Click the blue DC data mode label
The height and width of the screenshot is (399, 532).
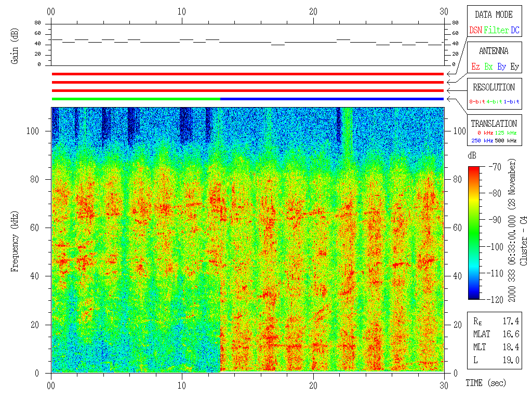tap(514, 31)
